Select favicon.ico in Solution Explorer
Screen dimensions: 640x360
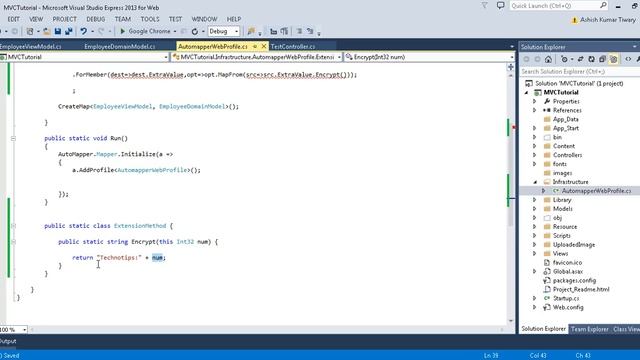[x=567, y=262]
